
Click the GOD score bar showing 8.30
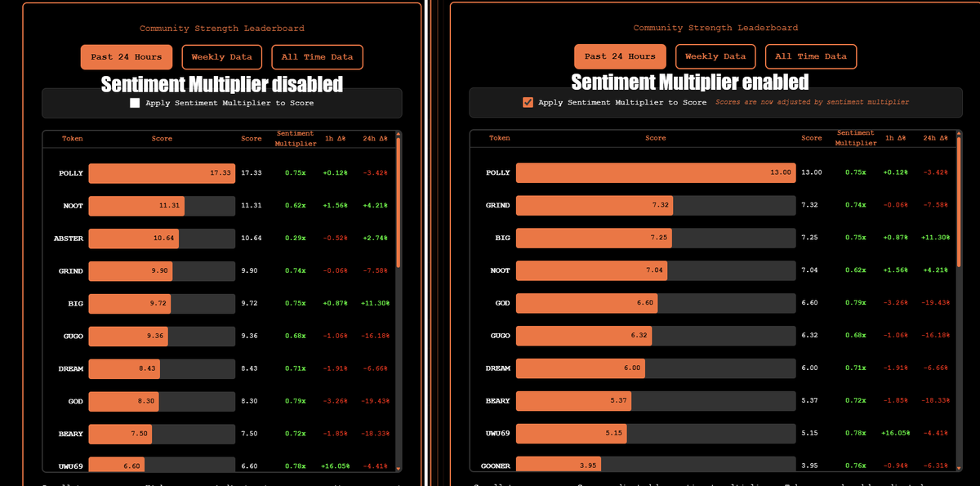[124, 401]
